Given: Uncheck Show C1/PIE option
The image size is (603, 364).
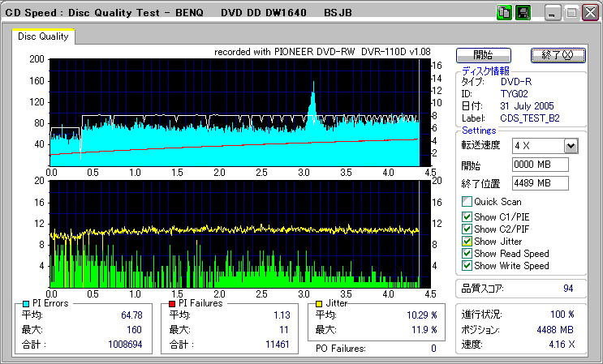Looking at the screenshot, I should (467, 216).
